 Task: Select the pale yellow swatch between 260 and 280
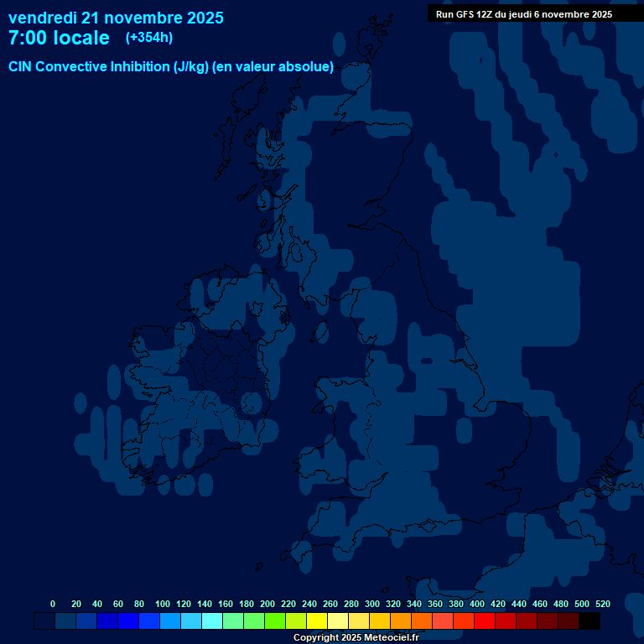[338, 621]
